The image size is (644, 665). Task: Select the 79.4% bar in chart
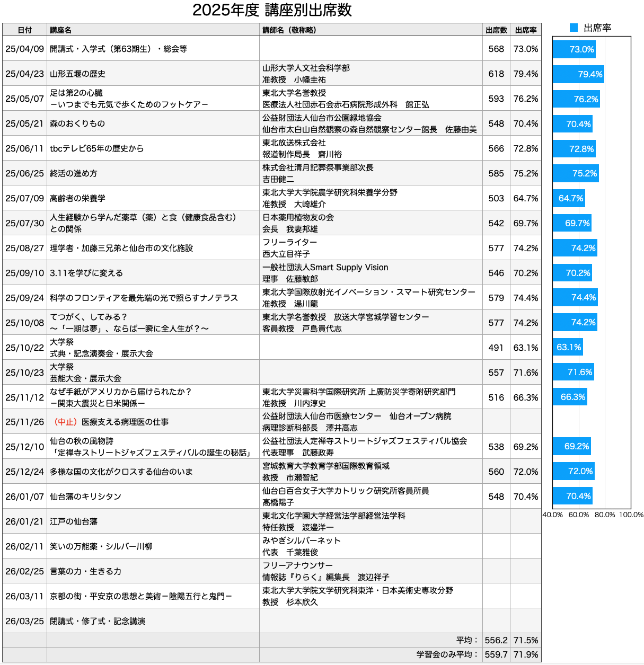(578, 74)
